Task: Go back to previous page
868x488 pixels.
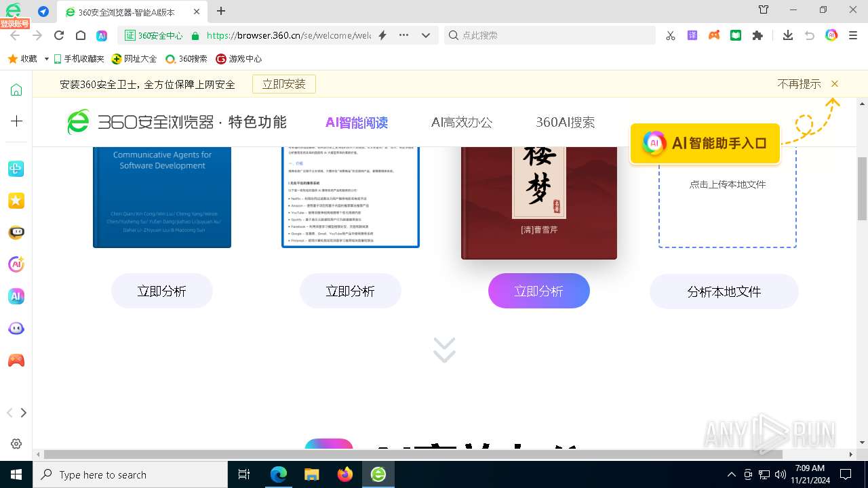Action: tap(15, 35)
